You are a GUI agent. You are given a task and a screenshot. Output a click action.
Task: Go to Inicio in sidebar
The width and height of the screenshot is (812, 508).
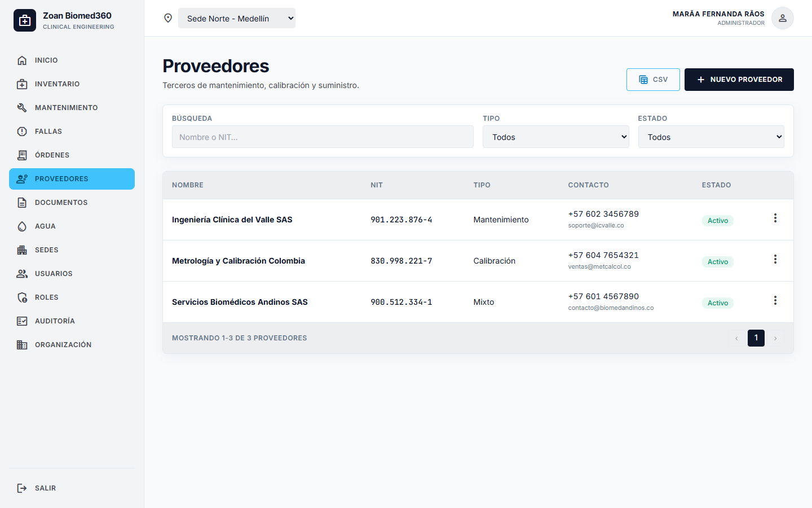point(72,60)
